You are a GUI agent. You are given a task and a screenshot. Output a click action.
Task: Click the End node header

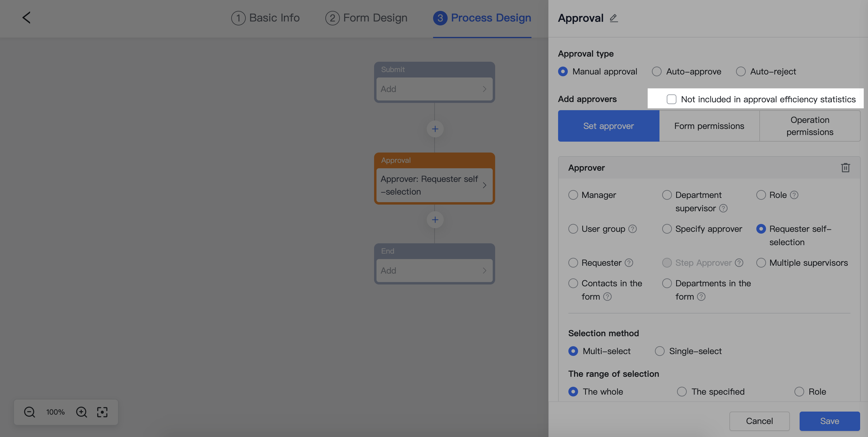click(x=434, y=251)
